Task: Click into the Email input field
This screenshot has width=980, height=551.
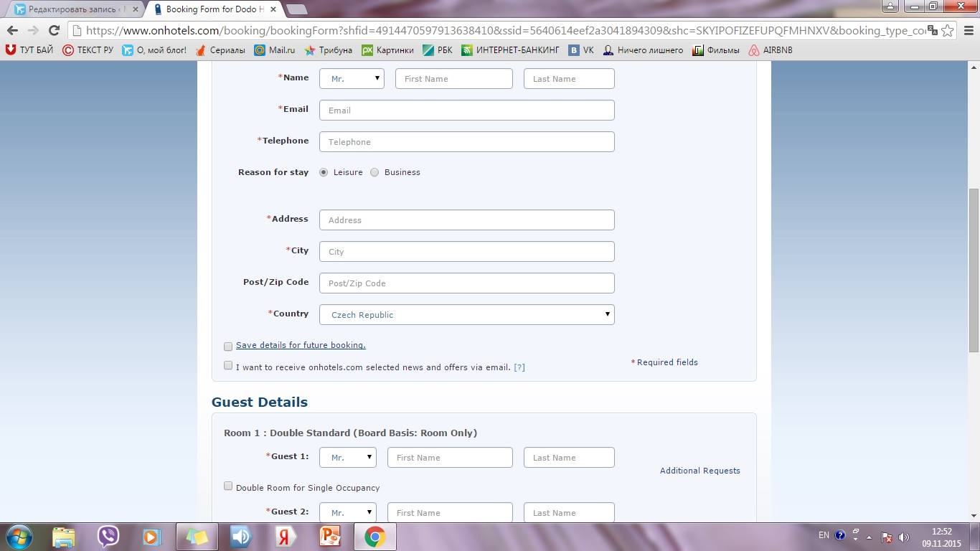Action: click(466, 110)
